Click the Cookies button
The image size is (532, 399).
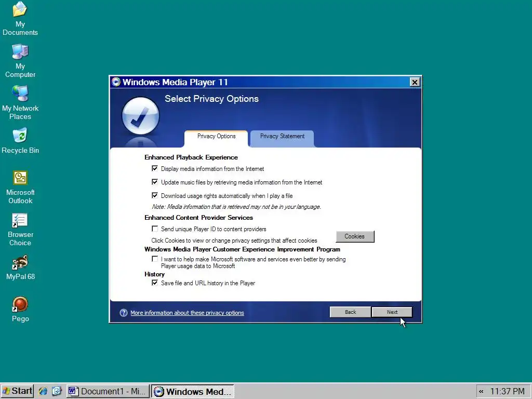(355, 236)
